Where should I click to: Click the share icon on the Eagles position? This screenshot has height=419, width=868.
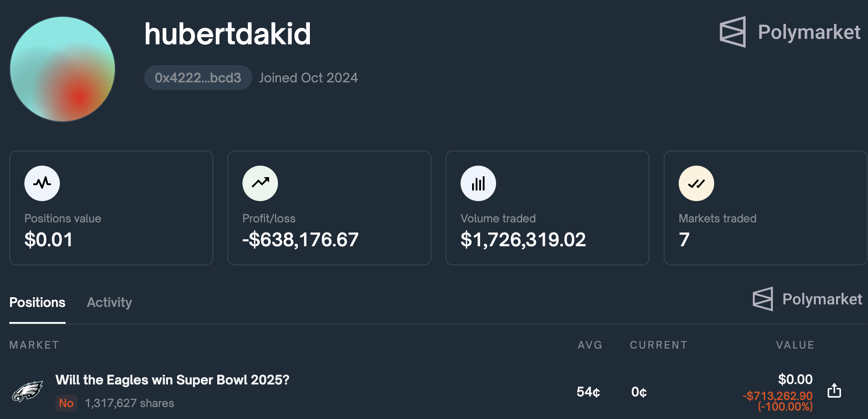835,391
